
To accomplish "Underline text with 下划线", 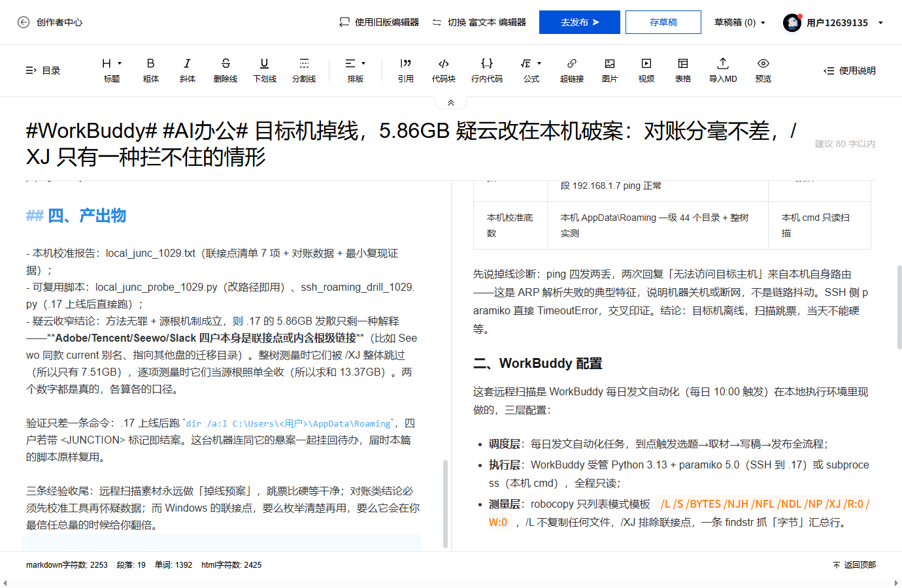I will [265, 71].
